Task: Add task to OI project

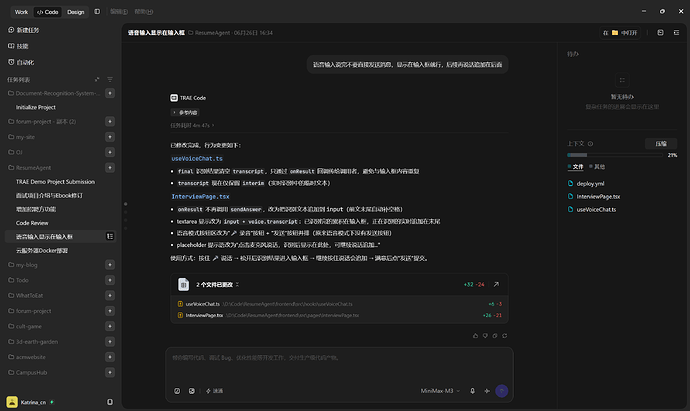Action: 110,152
